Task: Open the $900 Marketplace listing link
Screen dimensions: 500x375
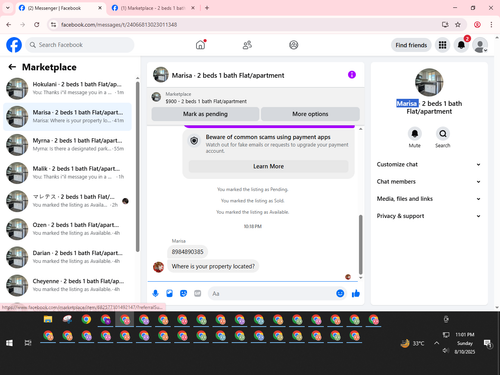Action: tap(206, 101)
